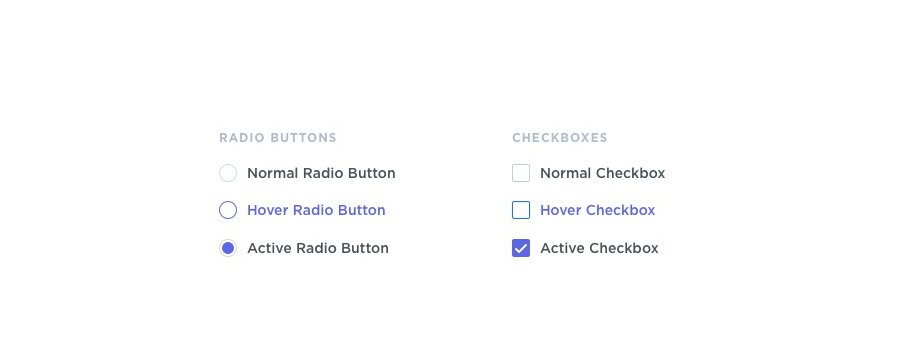Click the CHECKBOXES section heading
The width and height of the screenshot is (900, 364).
click(x=560, y=138)
